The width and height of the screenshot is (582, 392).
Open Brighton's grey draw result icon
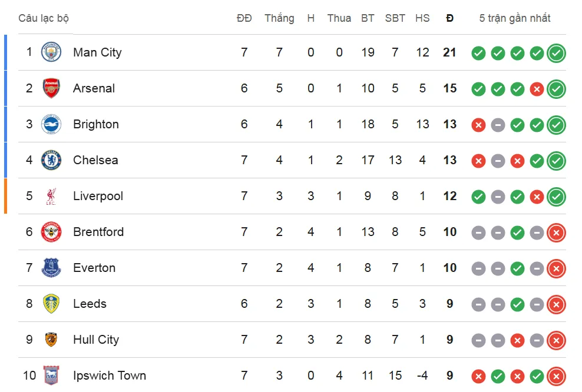pos(498,125)
